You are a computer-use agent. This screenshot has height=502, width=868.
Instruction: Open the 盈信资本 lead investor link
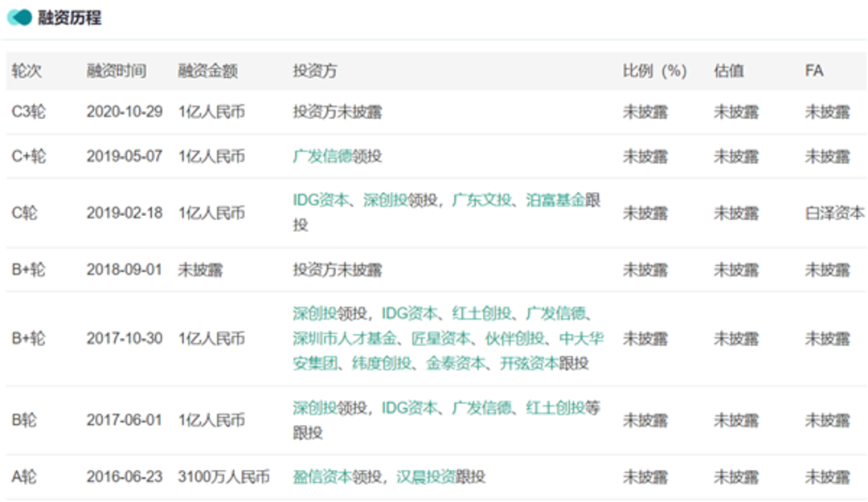click(x=322, y=477)
